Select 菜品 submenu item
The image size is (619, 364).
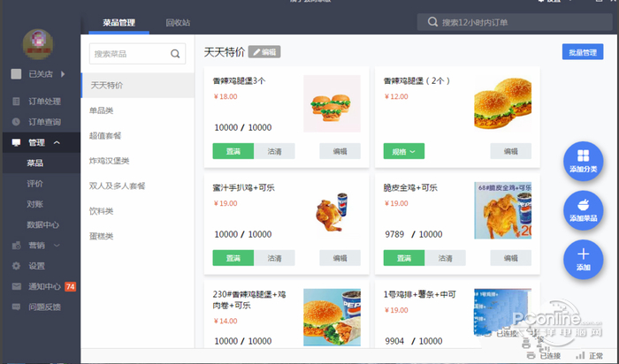click(x=34, y=163)
